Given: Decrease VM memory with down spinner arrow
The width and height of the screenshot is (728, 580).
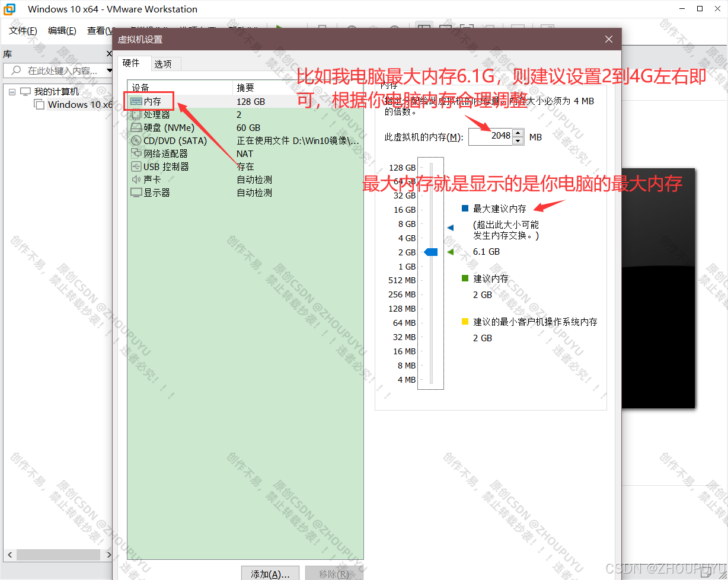Looking at the screenshot, I should click(x=518, y=141).
